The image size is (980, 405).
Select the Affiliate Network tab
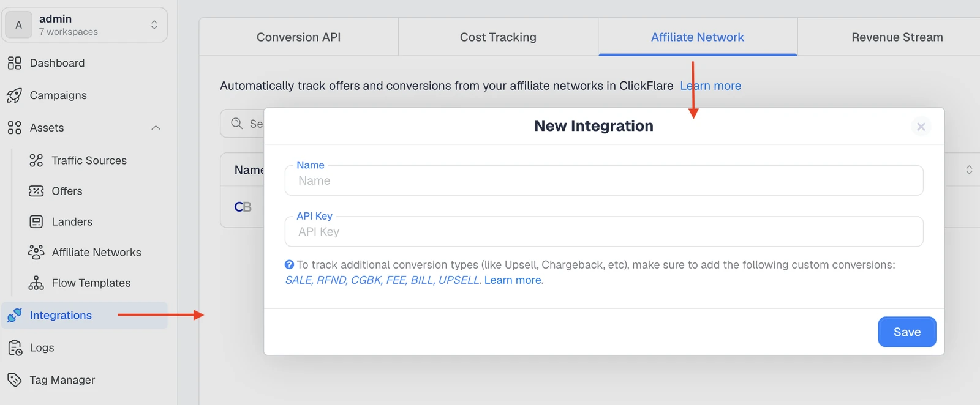point(698,37)
